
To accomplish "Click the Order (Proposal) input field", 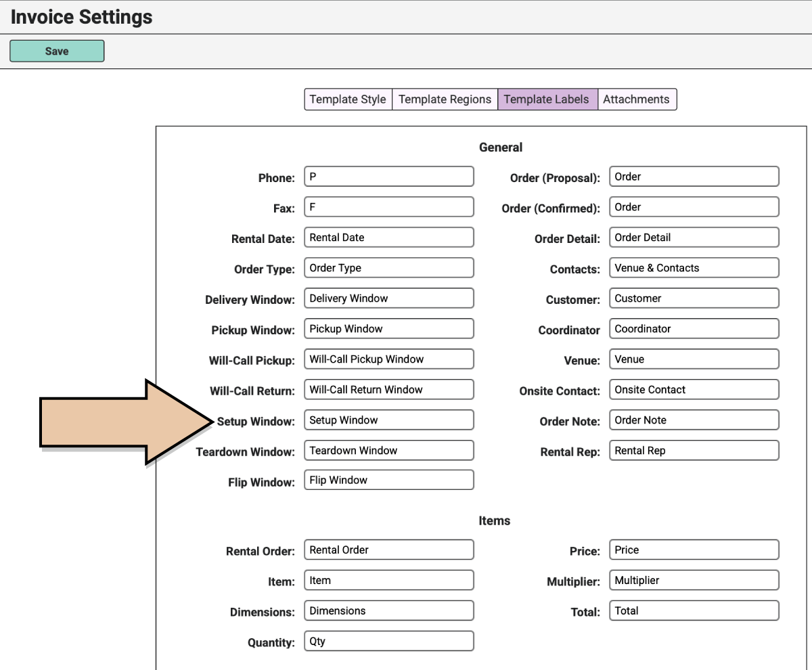I will click(694, 177).
